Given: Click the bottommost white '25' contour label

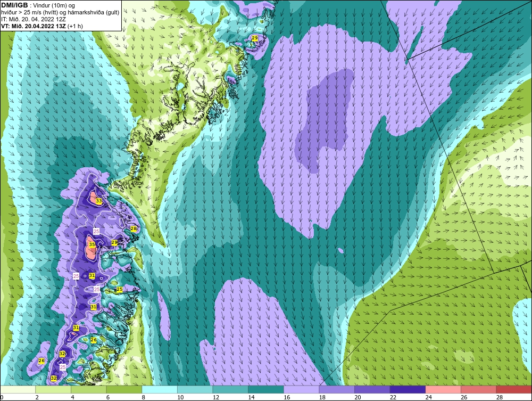Looking at the screenshot, I should (63, 367).
